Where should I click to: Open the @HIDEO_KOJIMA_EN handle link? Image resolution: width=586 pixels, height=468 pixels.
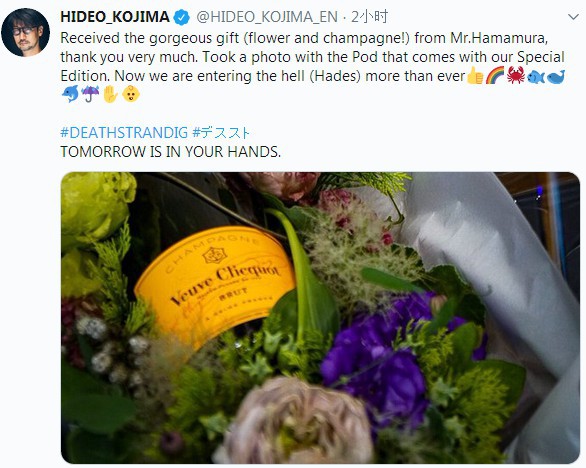267,17
